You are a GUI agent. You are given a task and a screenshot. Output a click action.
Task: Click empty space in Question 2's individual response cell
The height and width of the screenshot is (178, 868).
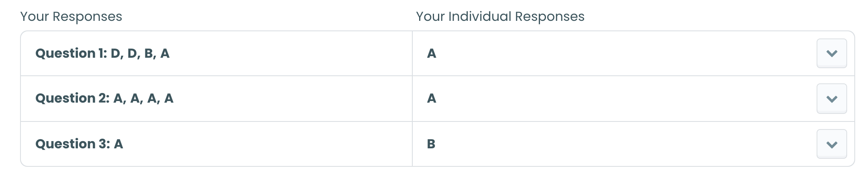(622, 99)
